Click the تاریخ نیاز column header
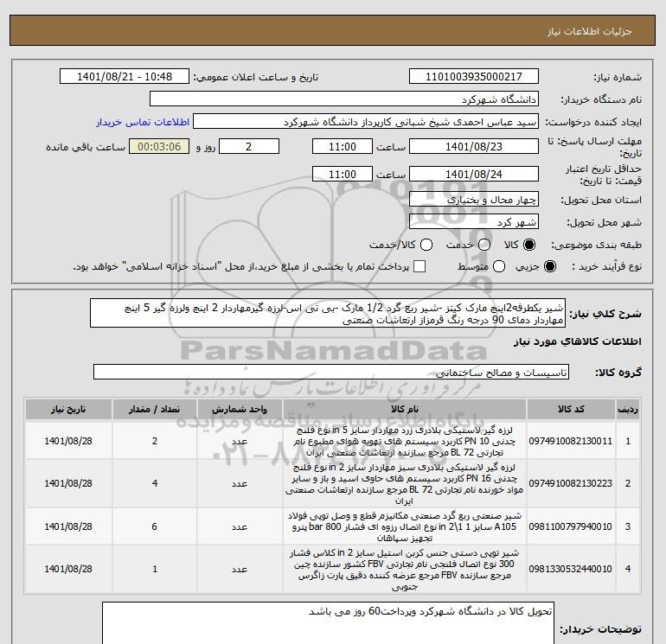This screenshot has width=666, height=644. (68, 409)
